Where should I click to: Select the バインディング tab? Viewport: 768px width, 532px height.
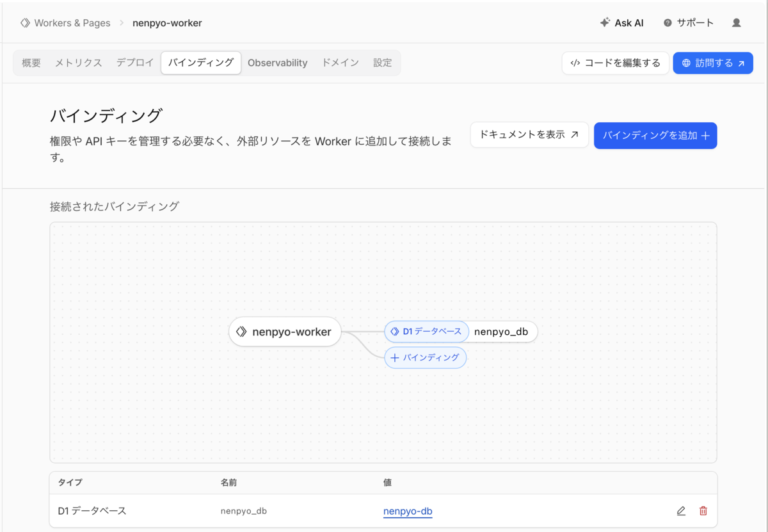201,63
